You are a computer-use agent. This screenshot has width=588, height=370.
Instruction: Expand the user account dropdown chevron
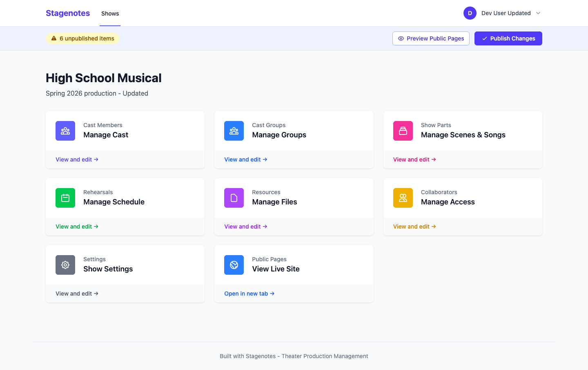[538, 13]
